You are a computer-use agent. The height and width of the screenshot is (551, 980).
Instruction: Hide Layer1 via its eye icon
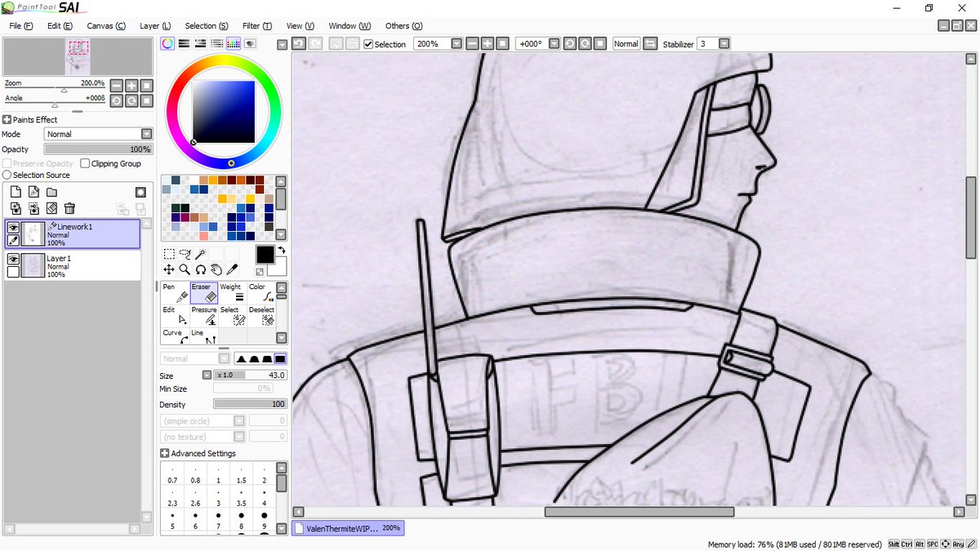14,259
